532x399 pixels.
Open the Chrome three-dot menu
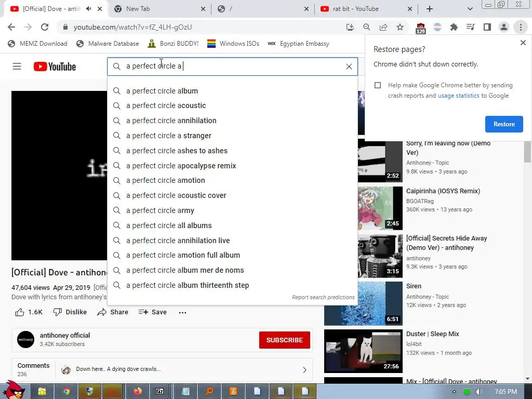521,27
